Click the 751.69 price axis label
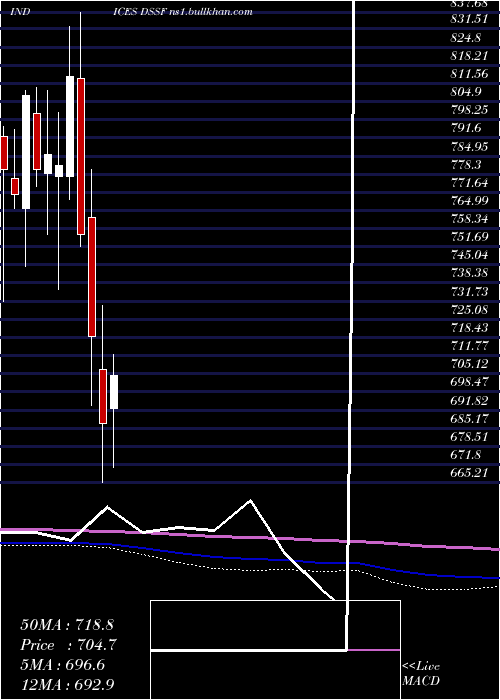 tap(470, 236)
